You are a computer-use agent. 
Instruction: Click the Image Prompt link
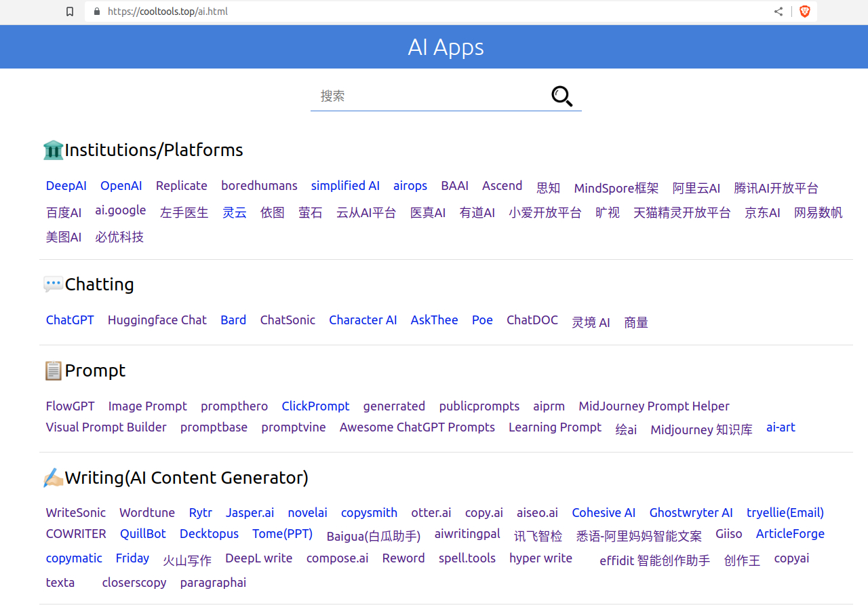pos(148,406)
